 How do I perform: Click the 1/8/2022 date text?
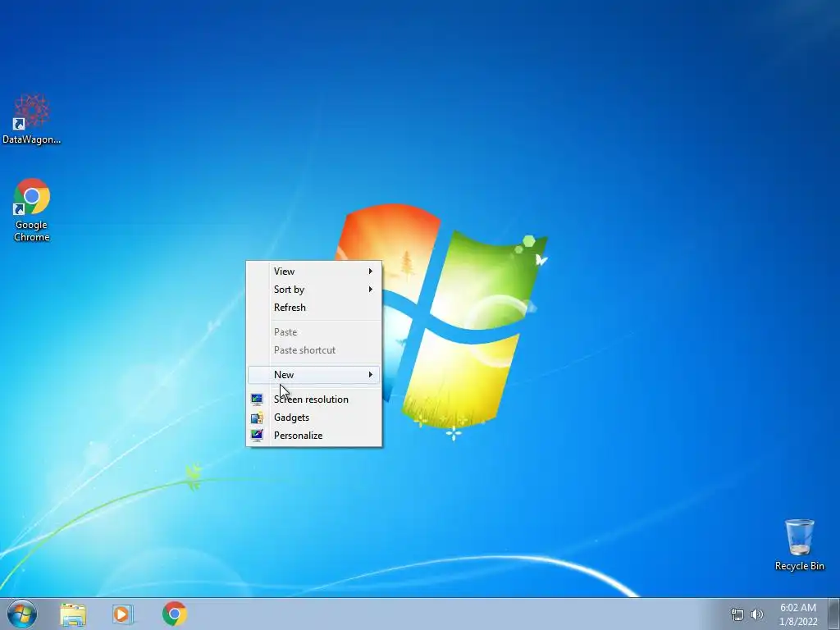(798, 622)
